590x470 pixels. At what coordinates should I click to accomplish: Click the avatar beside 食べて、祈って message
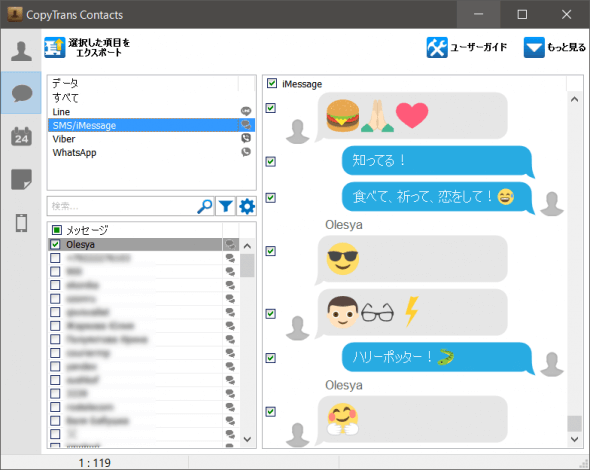point(552,204)
